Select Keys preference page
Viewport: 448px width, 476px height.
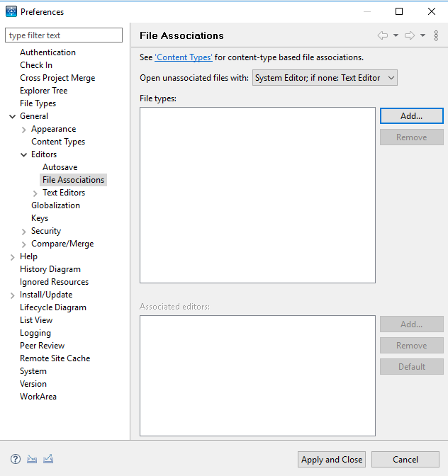tap(40, 218)
